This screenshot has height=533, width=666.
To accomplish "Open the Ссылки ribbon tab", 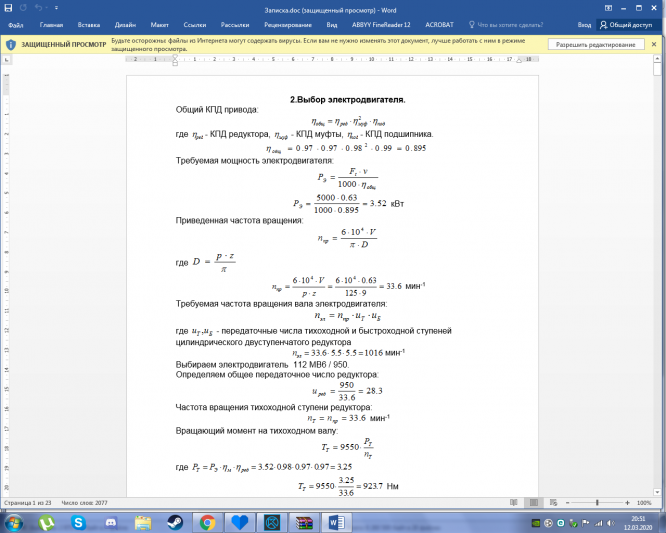I will (x=195, y=25).
